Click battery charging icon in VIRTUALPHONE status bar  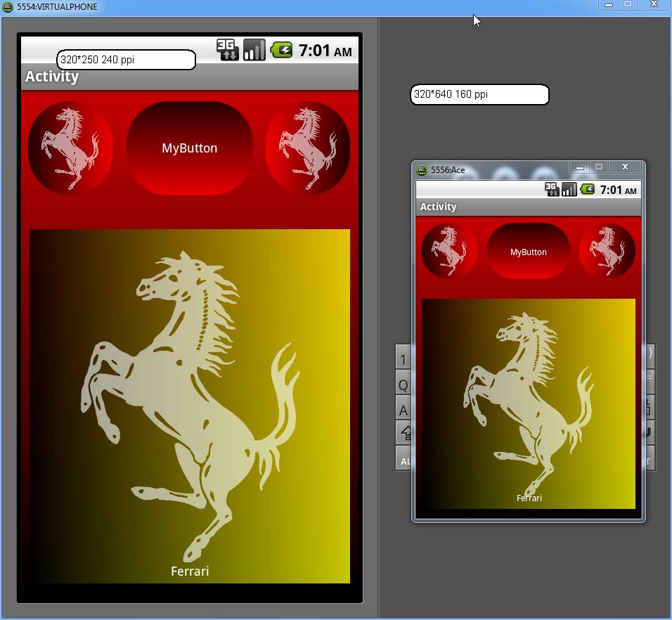[x=281, y=50]
